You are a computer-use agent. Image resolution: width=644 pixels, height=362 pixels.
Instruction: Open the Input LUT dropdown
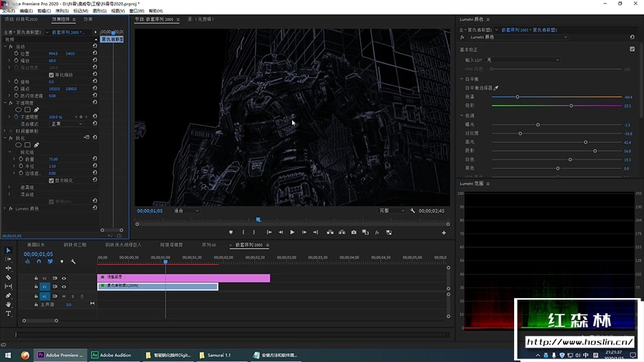tap(522, 60)
